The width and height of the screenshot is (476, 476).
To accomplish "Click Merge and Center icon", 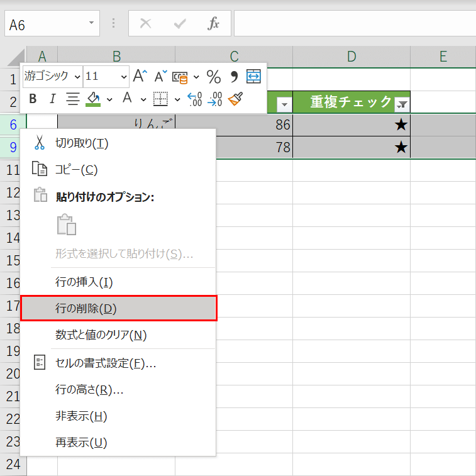I will tap(253, 76).
